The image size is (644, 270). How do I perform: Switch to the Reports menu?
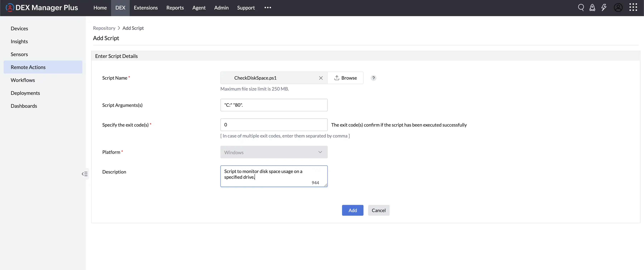tap(175, 8)
